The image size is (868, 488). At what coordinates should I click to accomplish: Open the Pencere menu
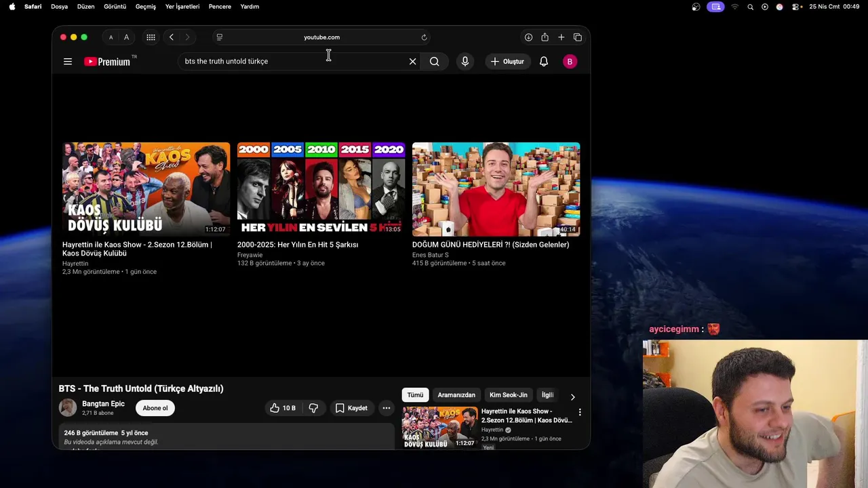pos(220,7)
